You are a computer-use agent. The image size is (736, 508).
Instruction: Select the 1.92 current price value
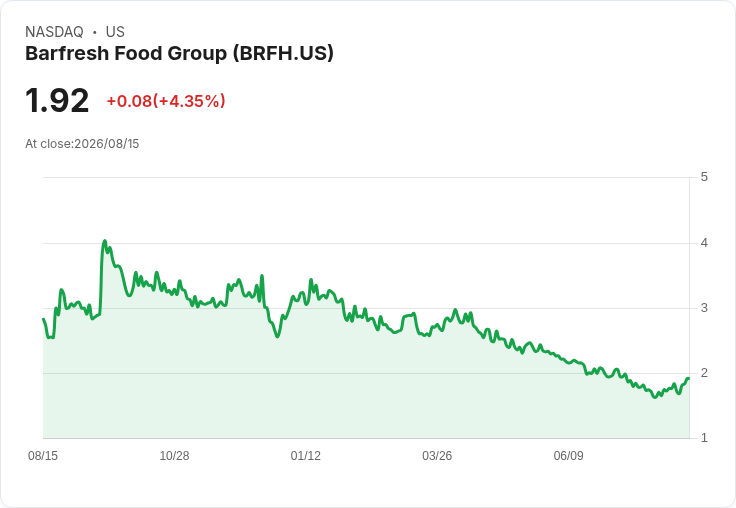(57, 100)
